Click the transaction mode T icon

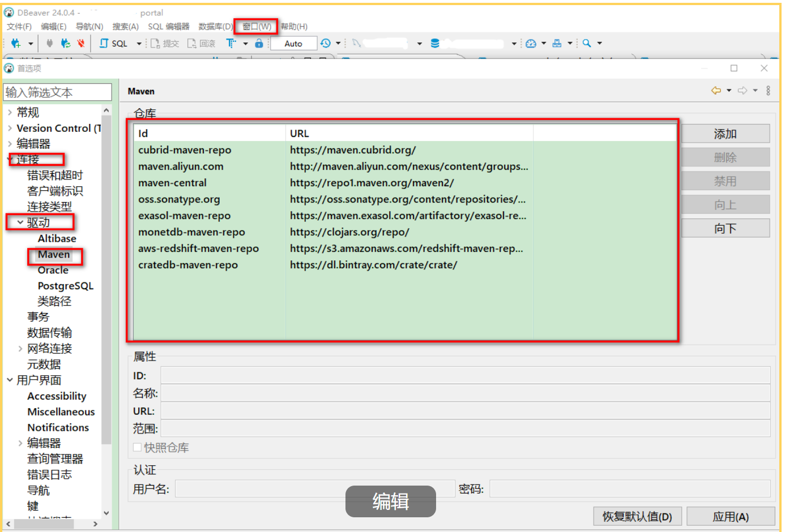point(231,43)
